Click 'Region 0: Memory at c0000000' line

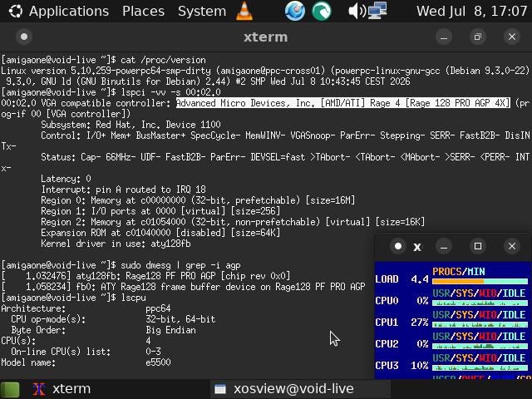click(198, 200)
